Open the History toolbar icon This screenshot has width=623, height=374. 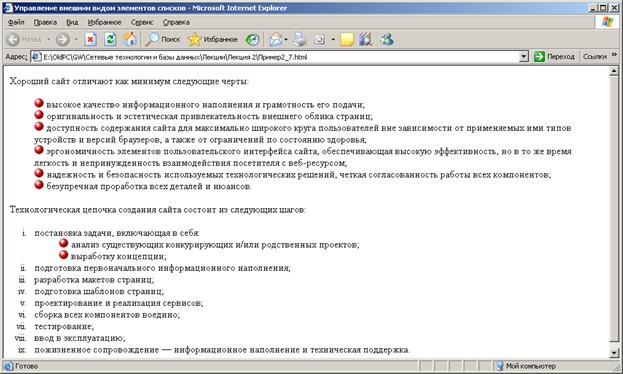point(252,39)
